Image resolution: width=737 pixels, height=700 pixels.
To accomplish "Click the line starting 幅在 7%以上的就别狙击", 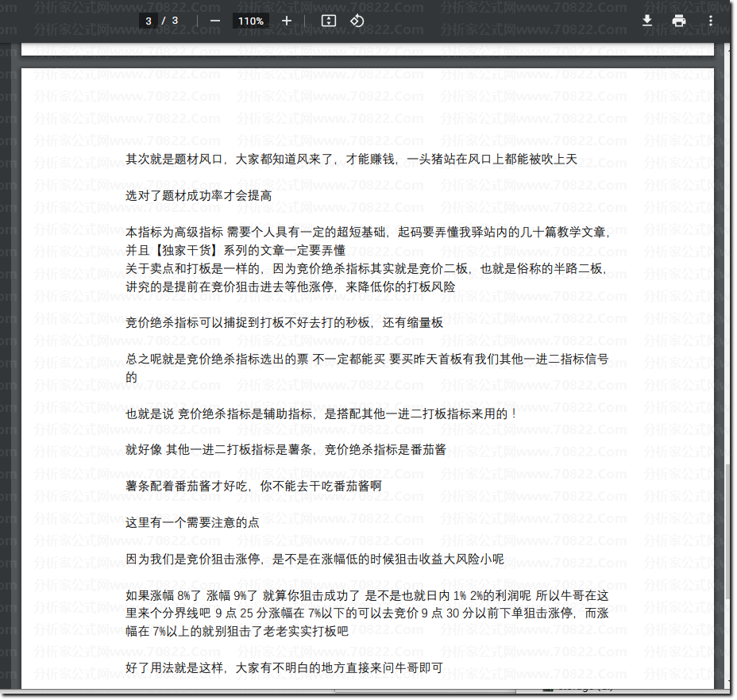I will pyautogui.click(x=237, y=632).
